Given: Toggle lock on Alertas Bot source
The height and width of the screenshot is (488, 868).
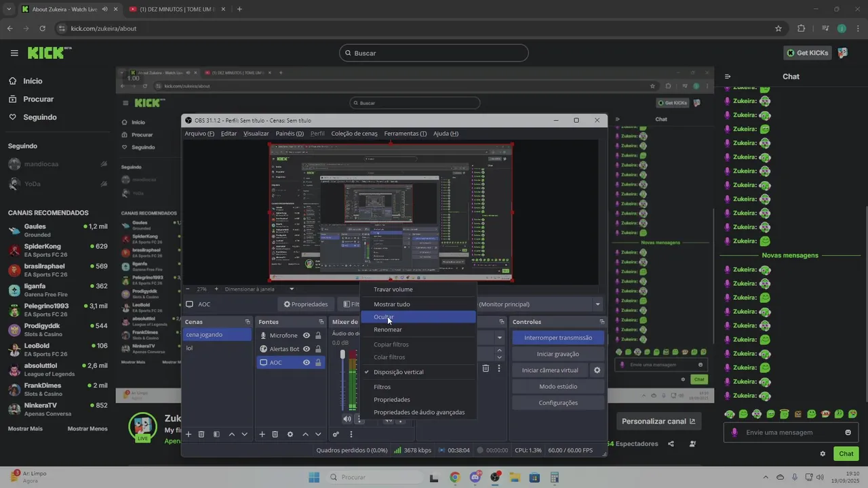Looking at the screenshot, I should tap(318, 349).
